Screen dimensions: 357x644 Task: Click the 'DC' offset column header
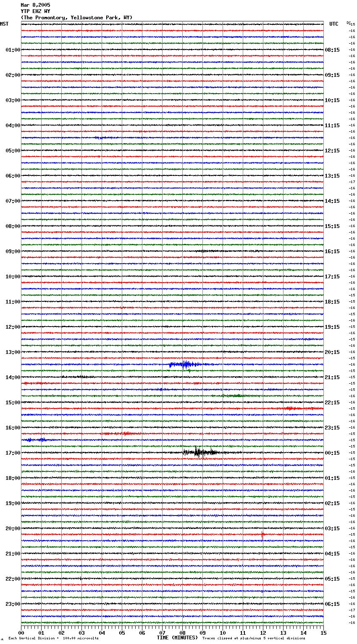coord(349,23)
